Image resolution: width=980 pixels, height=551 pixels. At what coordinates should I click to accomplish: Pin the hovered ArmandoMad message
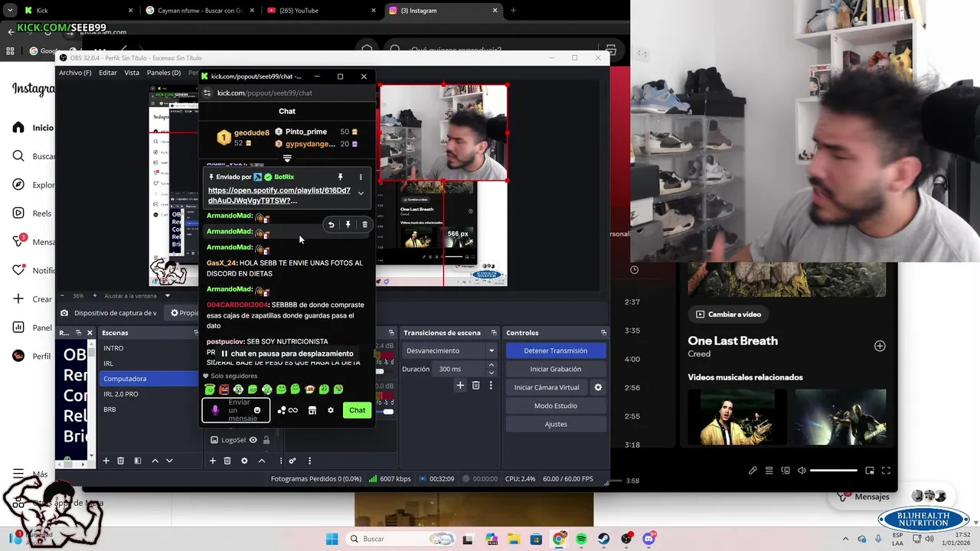[348, 224]
